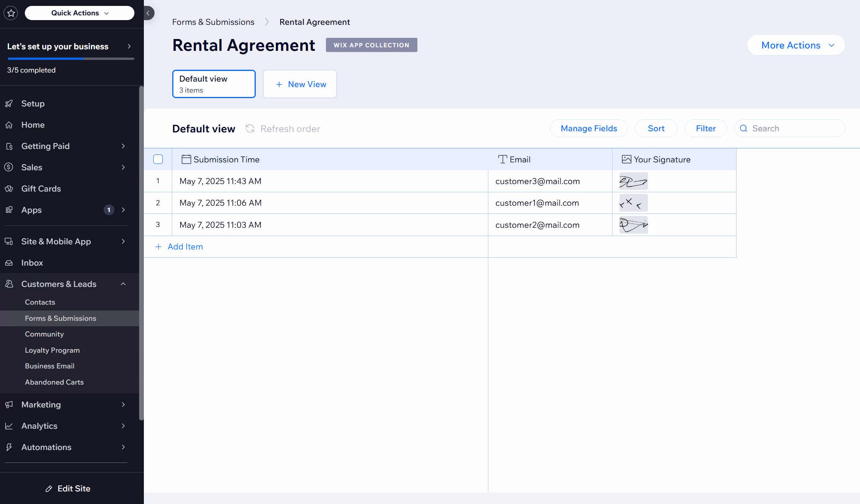
Task: Open the More Actions dropdown
Action: pyautogui.click(x=796, y=45)
